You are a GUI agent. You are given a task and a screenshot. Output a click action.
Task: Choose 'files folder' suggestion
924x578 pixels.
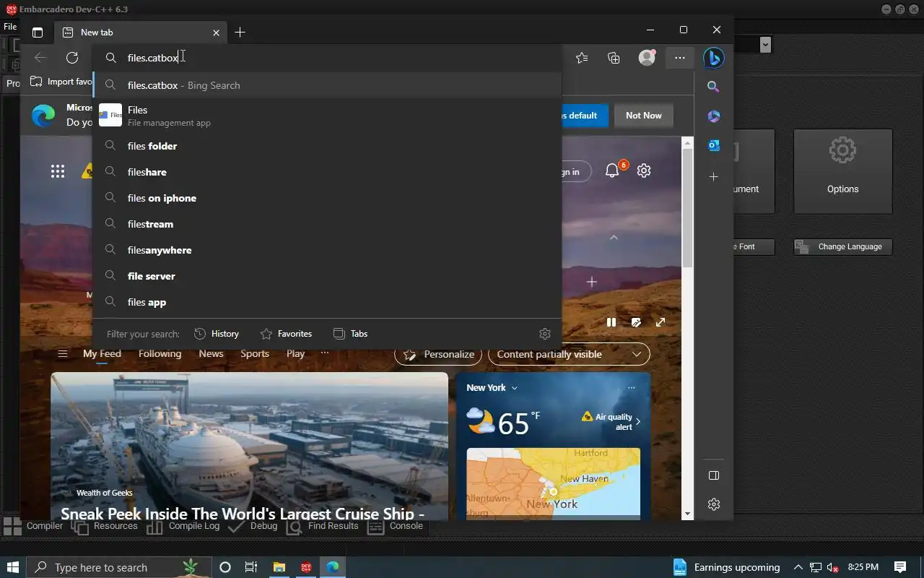[327, 146]
